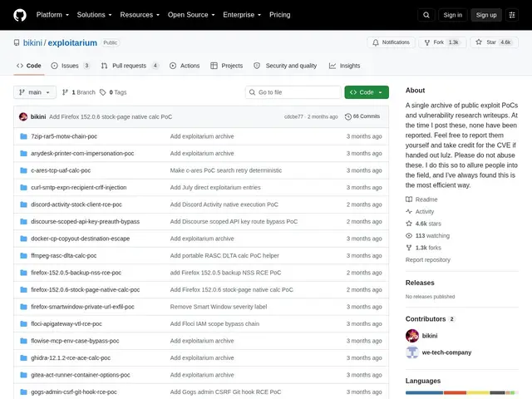Click the header menu icon beside Sign up
The image size is (532, 399).
click(x=512, y=15)
